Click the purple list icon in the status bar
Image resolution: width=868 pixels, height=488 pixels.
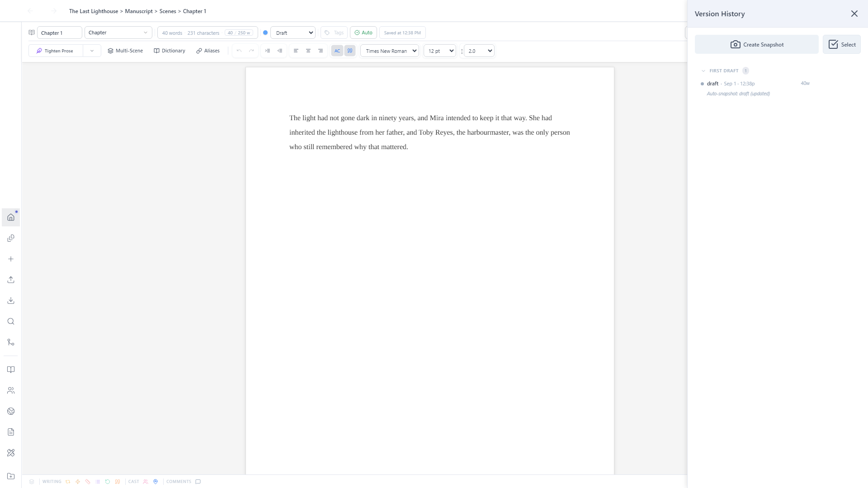[98, 482]
